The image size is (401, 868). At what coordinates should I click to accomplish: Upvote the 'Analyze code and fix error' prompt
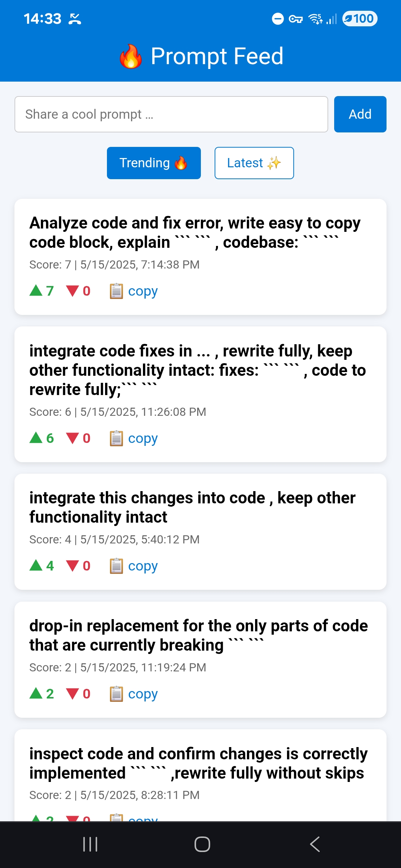[42, 291]
